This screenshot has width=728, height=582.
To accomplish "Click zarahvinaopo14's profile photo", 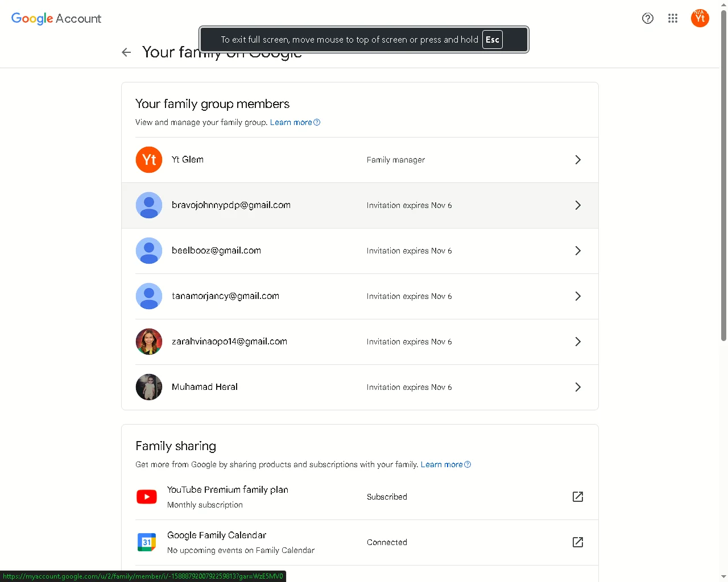I will click(149, 342).
